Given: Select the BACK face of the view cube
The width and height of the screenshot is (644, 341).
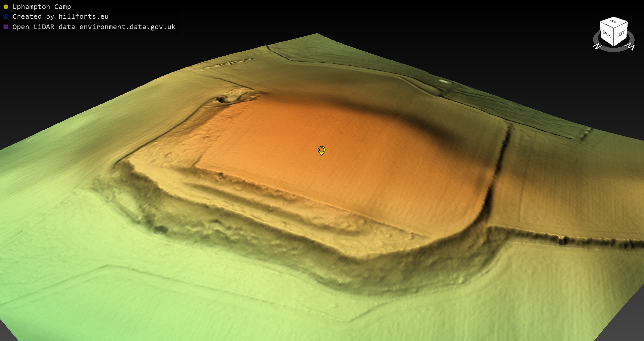Looking at the screenshot, I should 606,34.
